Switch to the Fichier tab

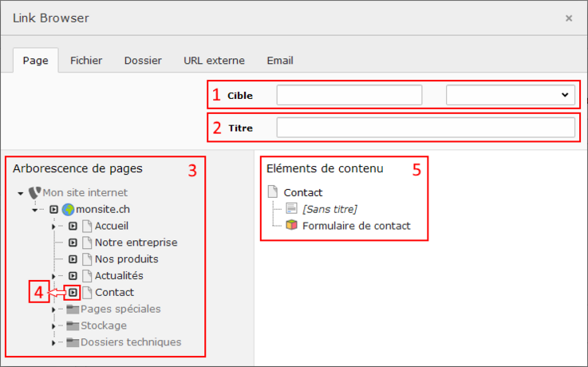(85, 60)
